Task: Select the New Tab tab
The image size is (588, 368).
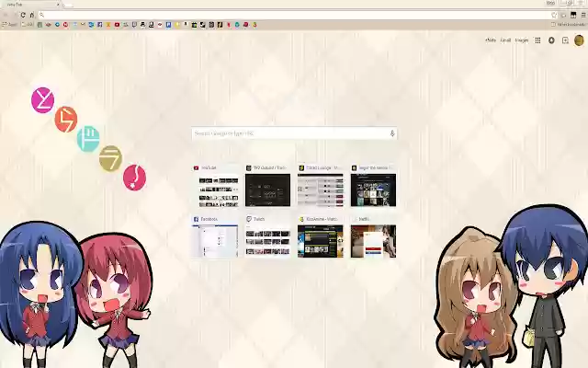Action: point(30,5)
